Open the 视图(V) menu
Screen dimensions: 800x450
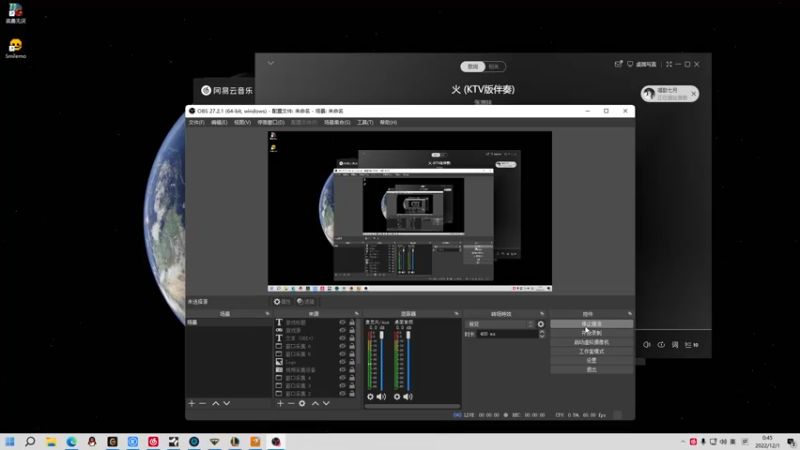pyautogui.click(x=242, y=122)
